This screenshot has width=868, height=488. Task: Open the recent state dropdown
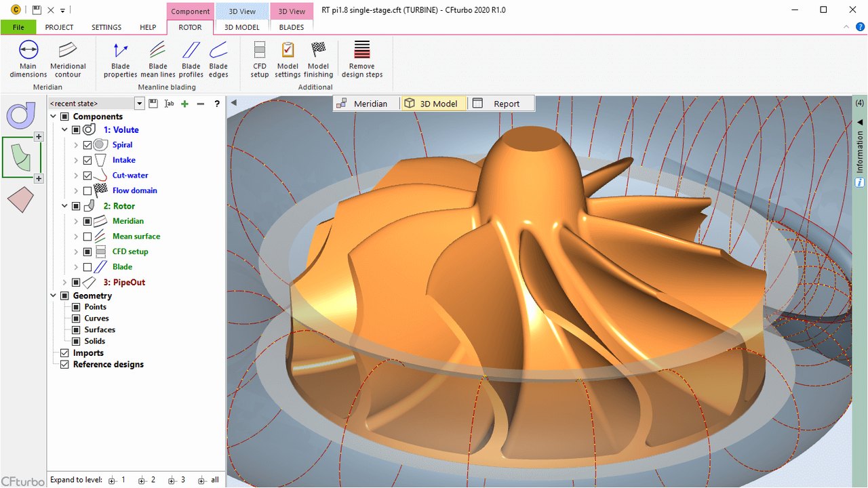(140, 104)
